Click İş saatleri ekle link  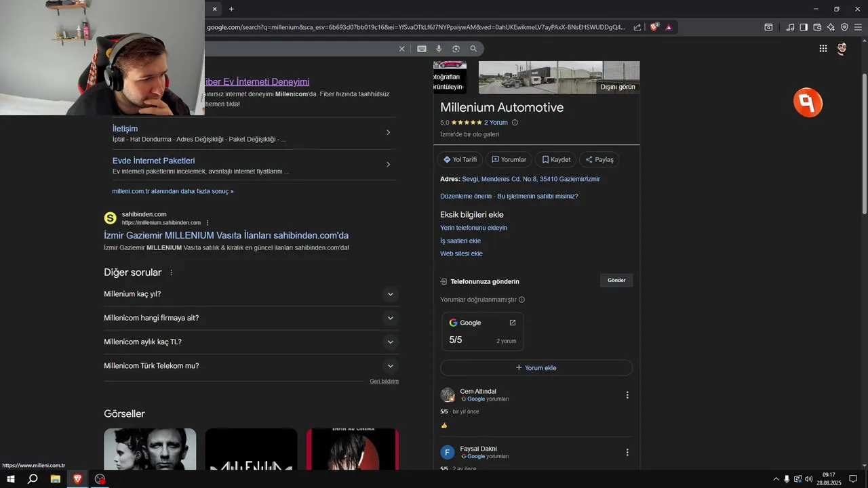pyautogui.click(x=460, y=241)
